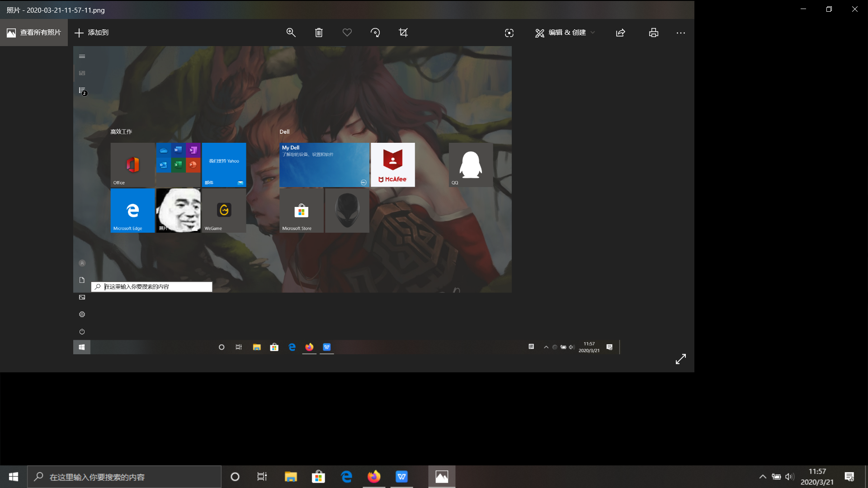Launch Microsoft Edge from the taskbar
Viewport: 868px width, 488px height.
(x=347, y=477)
